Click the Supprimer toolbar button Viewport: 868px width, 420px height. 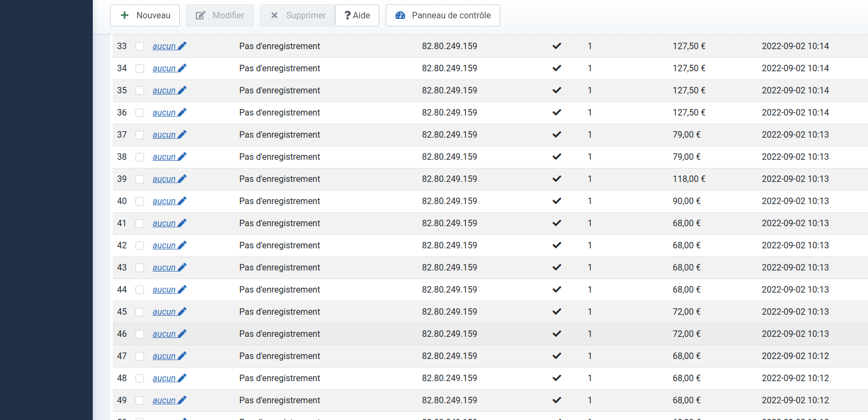298,15
